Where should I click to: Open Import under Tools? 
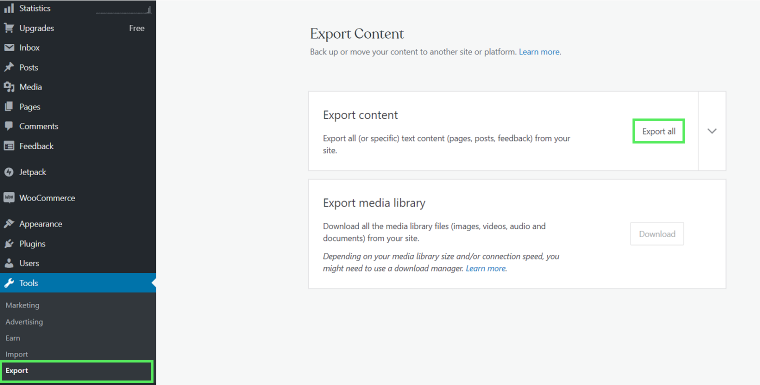click(17, 354)
